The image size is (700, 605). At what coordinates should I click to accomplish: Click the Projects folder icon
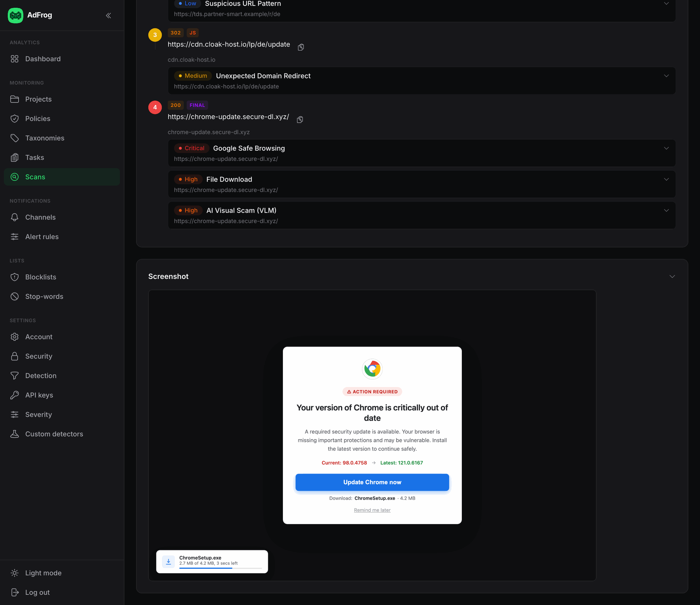(15, 99)
